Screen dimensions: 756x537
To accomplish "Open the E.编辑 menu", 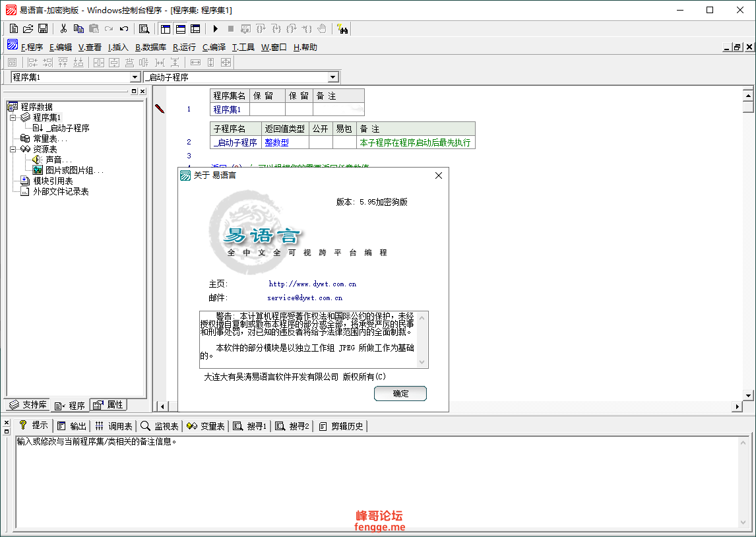I will point(60,47).
